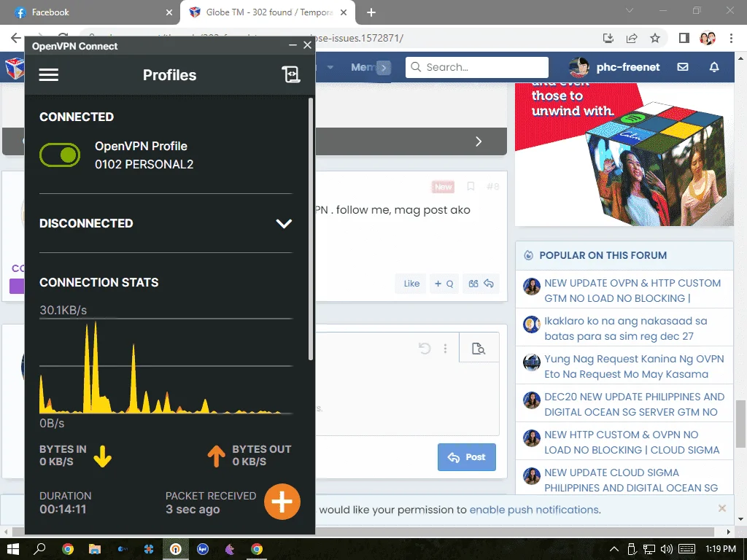Open the phc-freenet account menu
Screen dimensions: 747x560
[614, 67]
